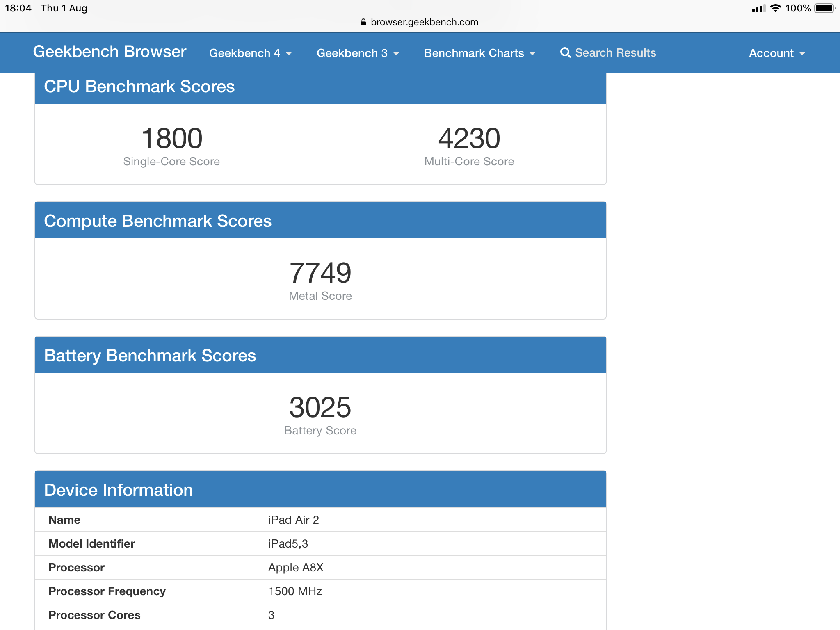Open the Geekbench Browser home link
The width and height of the screenshot is (840, 630).
click(110, 52)
